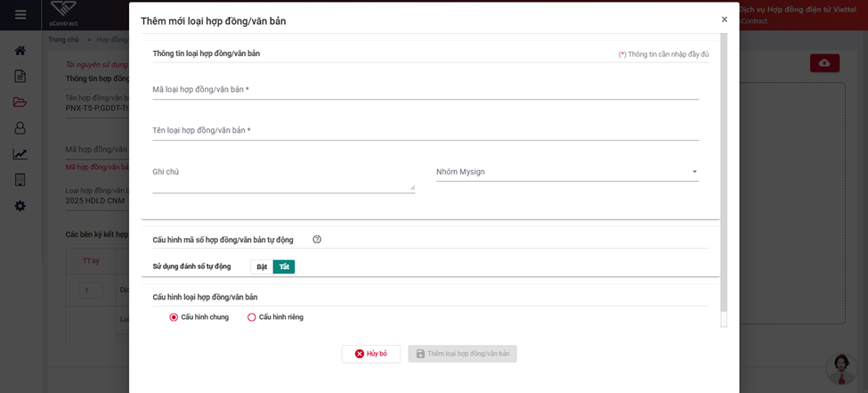
Task: Open the virtual assistant avatar
Action: pyautogui.click(x=841, y=369)
